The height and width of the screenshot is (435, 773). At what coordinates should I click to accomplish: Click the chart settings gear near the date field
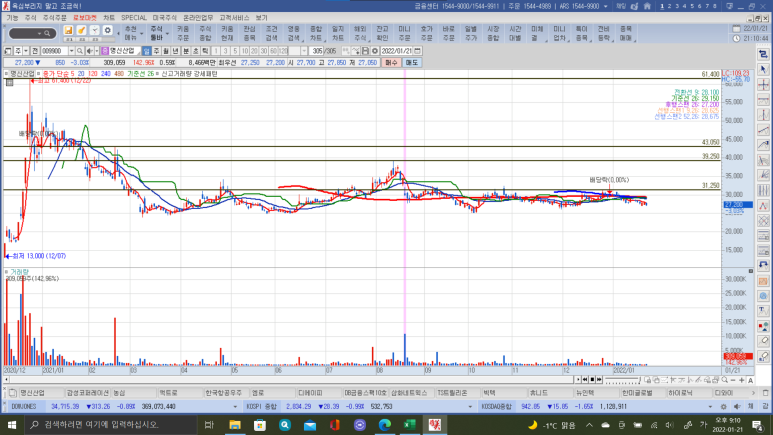click(375, 51)
